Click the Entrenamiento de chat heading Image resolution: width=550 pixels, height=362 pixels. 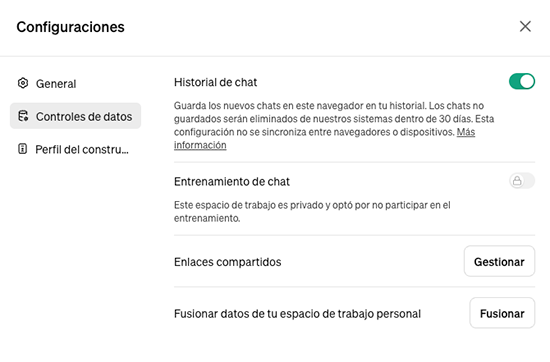point(232,182)
